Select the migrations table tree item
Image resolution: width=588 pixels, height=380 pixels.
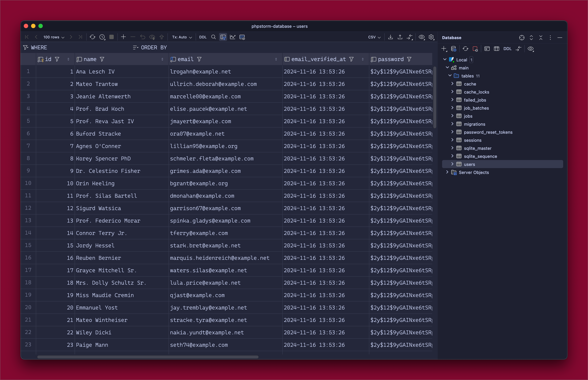click(x=475, y=124)
